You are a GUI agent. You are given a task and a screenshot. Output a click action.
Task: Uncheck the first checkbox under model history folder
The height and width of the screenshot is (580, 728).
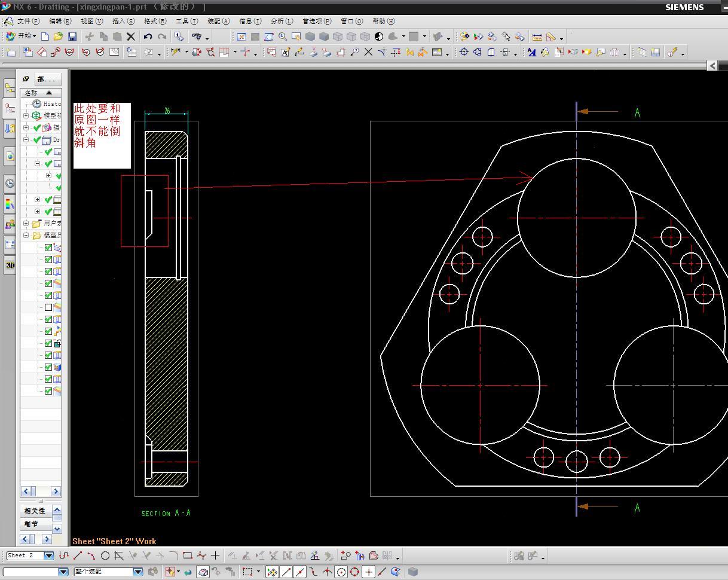[48, 248]
